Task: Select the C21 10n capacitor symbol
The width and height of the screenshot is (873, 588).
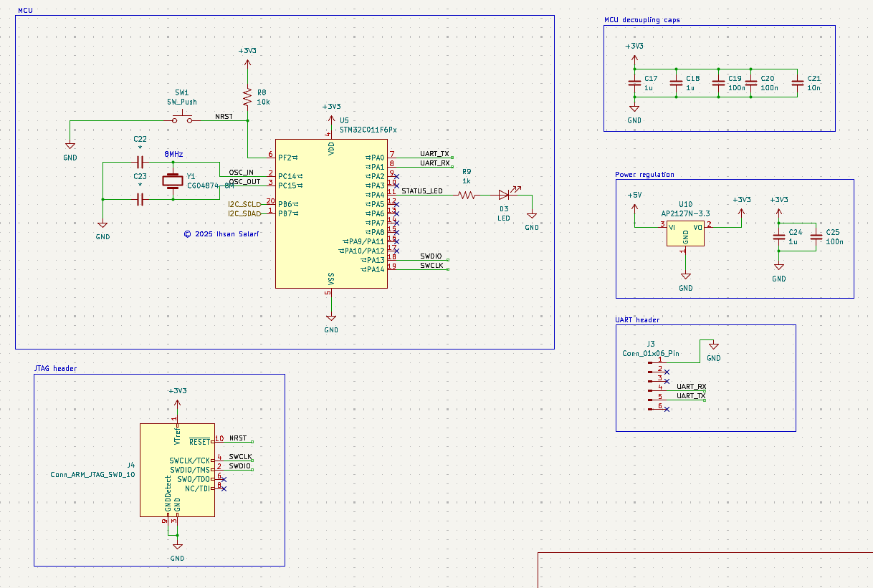Action: click(x=797, y=82)
